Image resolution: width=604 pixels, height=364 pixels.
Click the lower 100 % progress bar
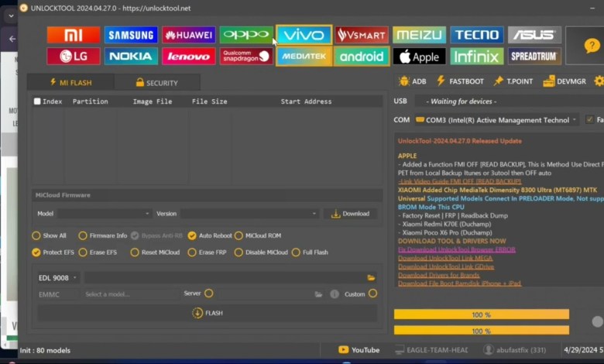(482, 331)
